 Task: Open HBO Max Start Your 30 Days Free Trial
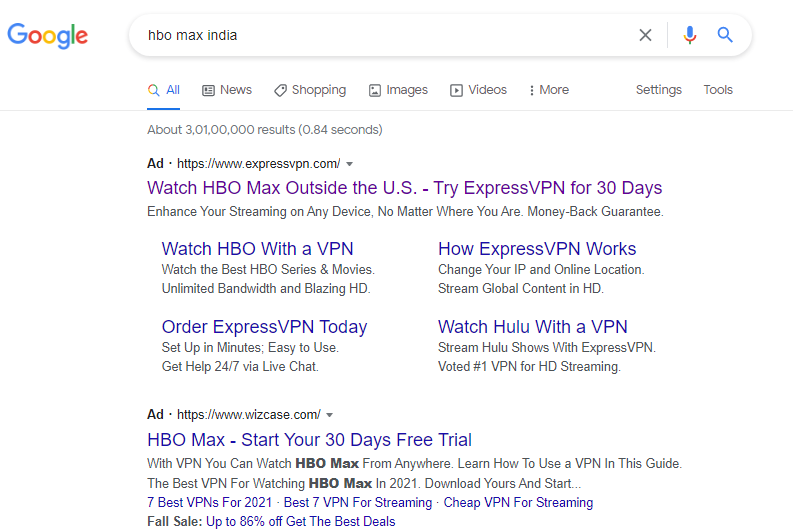click(x=310, y=440)
